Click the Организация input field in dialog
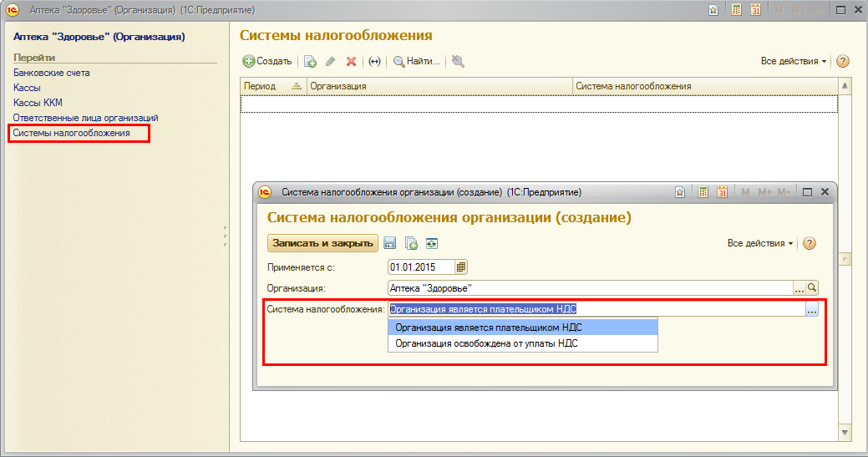The width and height of the screenshot is (868, 457). pyautogui.click(x=589, y=288)
